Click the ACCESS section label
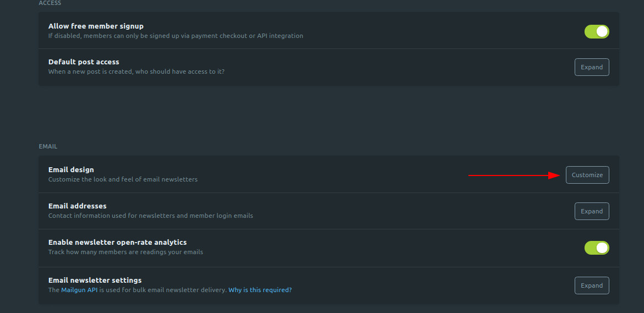The width and height of the screenshot is (644, 313). coord(50,3)
